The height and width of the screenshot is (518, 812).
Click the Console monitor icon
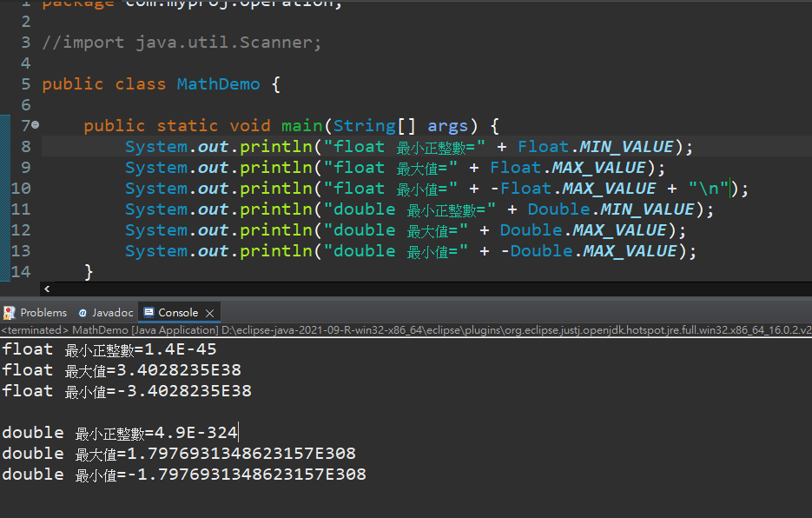point(149,312)
